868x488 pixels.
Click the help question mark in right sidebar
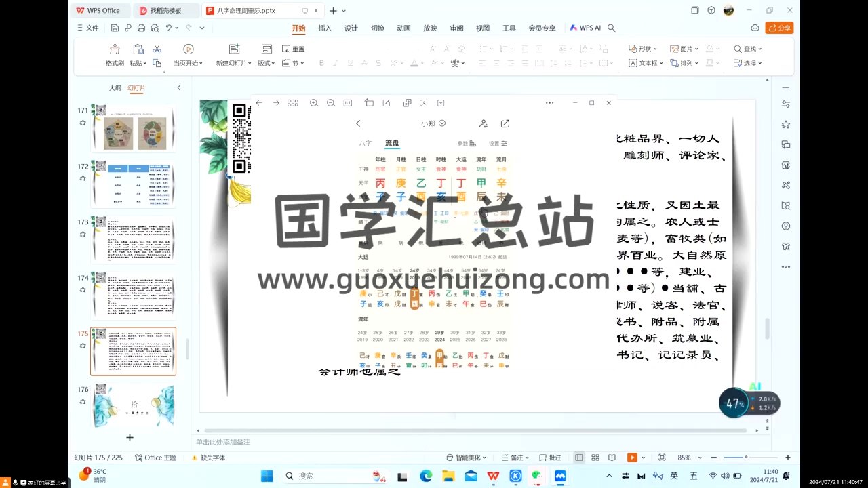(786, 226)
